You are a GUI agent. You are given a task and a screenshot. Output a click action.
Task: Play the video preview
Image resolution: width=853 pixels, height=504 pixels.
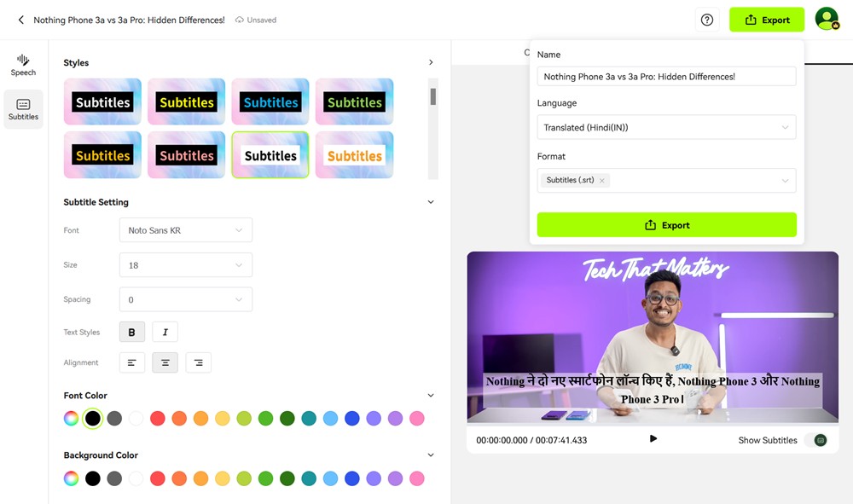[x=653, y=438]
